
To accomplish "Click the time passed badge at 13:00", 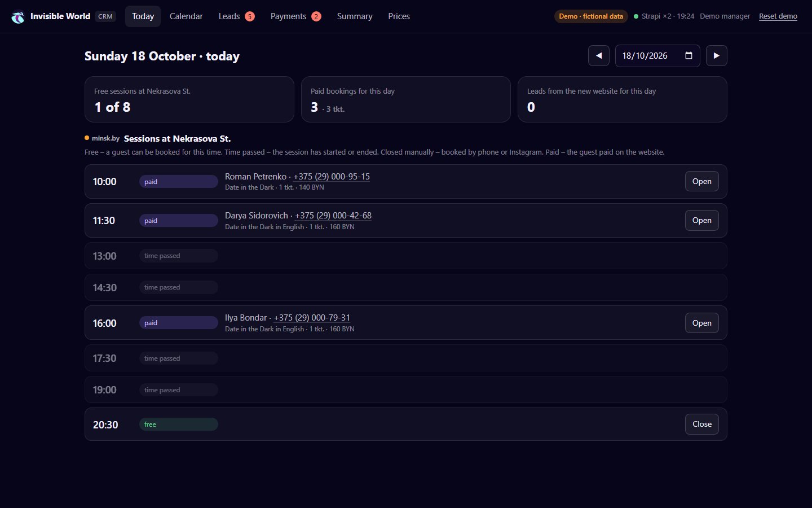I will [x=179, y=256].
